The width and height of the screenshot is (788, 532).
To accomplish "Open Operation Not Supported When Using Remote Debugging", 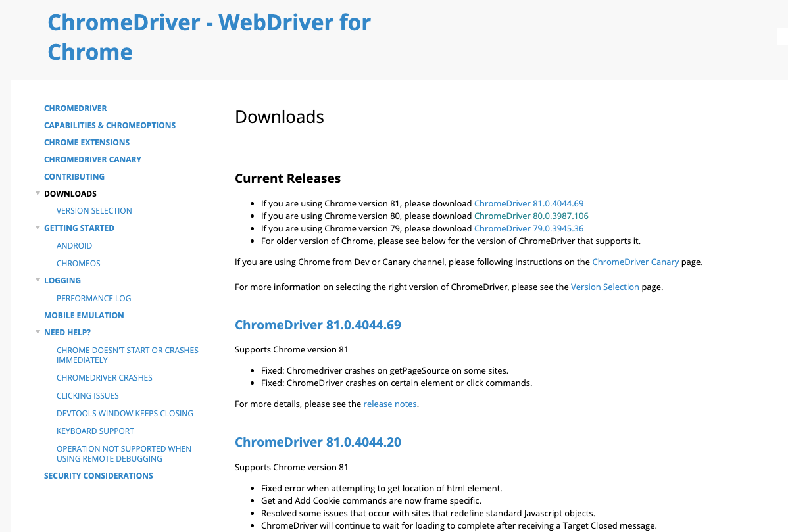I will [124, 454].
